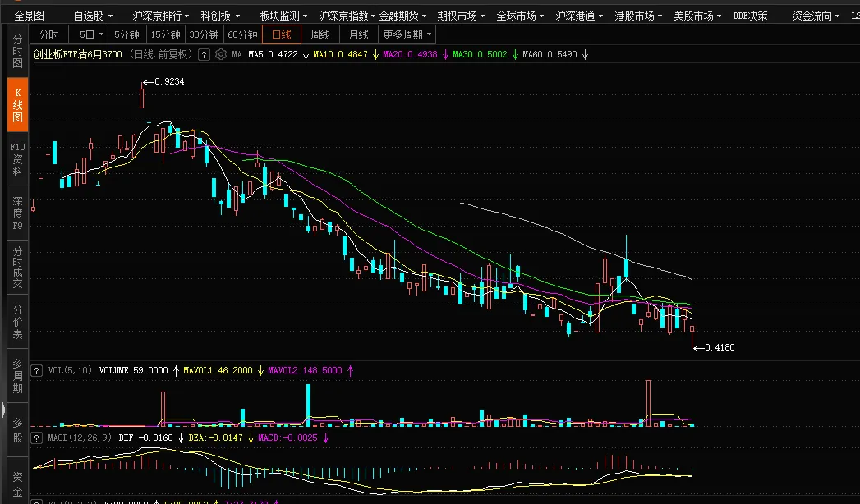Click the yellow MA10:0.4847 value

pos(340,54)
